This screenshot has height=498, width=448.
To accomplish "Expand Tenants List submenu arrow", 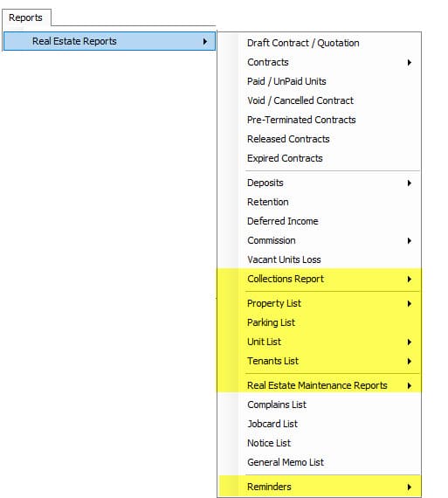I will coord(410,361).
